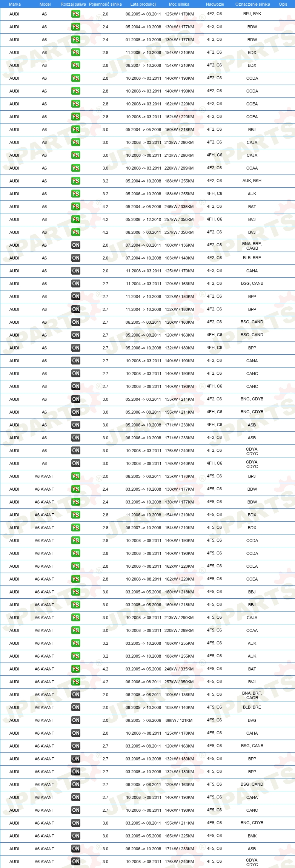
Task: Click diesel ON icon for A6 sedan 100kW row
Action: 75,245
